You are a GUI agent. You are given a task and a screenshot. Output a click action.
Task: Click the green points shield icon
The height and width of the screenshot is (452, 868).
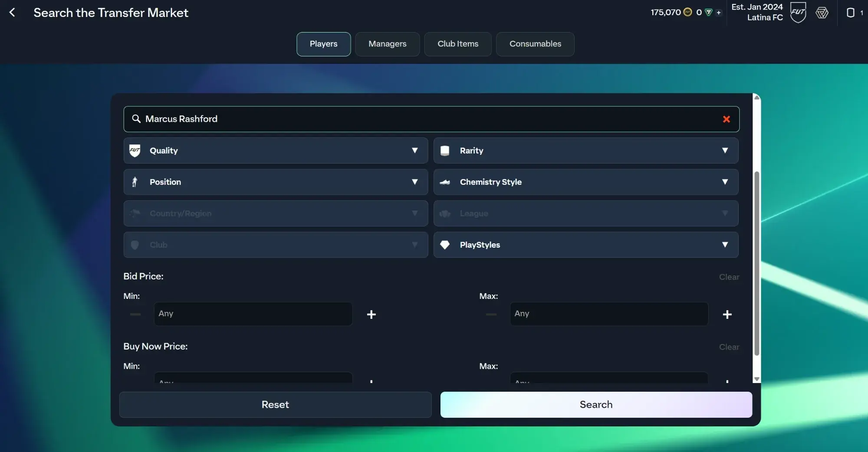(x=709, y=12)
